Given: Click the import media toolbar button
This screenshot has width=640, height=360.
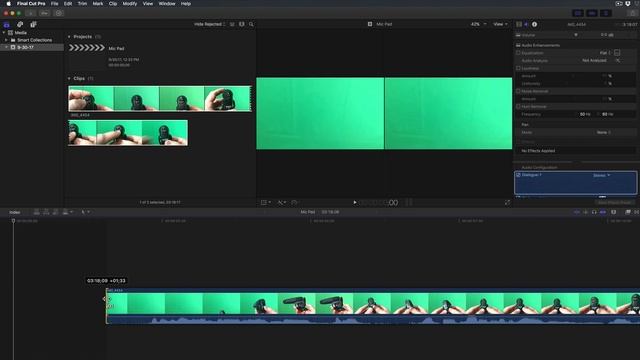Looking at the screenshot, I should click(31, 13).
